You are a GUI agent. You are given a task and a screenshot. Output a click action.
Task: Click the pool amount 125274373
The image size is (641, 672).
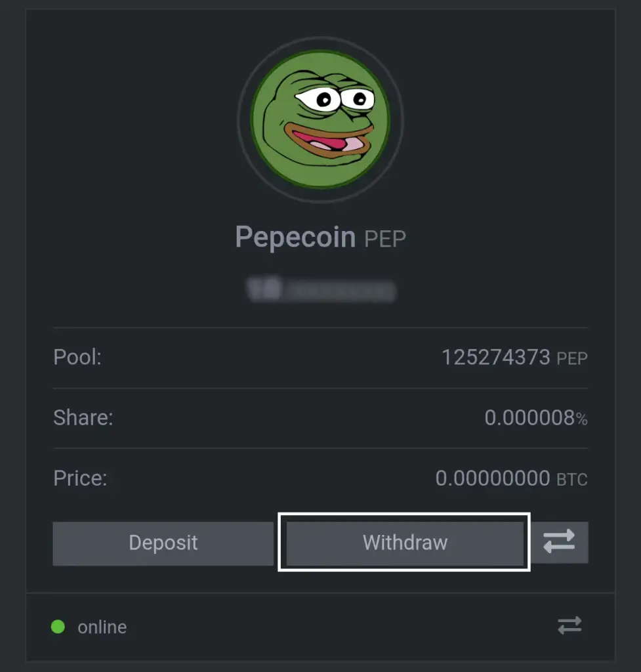[496, 358]
